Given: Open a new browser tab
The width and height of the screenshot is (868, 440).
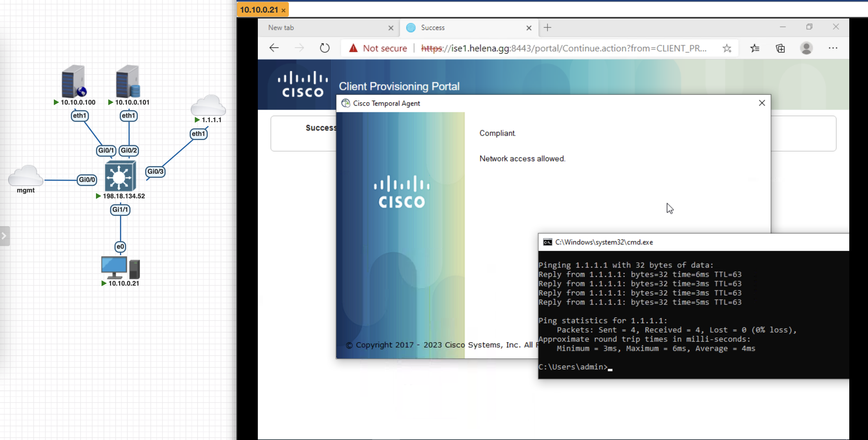Looking at the screenshot, I should coord(547,28).
